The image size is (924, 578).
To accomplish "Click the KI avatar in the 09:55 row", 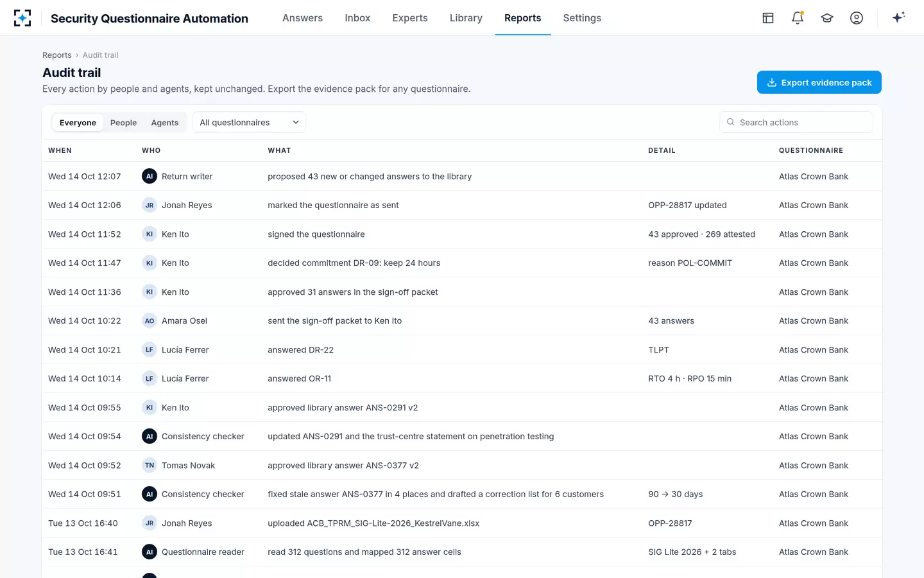I will [x=150, y=407].
